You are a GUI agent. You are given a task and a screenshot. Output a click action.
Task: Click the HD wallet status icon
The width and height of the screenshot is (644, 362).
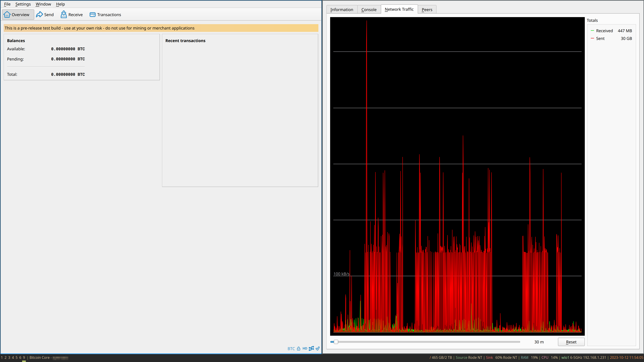pos(305,348)
